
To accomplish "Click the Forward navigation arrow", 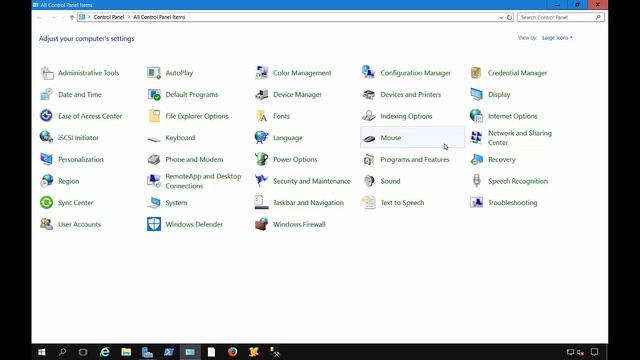I will pyautogui.click(x=53, y=17).
